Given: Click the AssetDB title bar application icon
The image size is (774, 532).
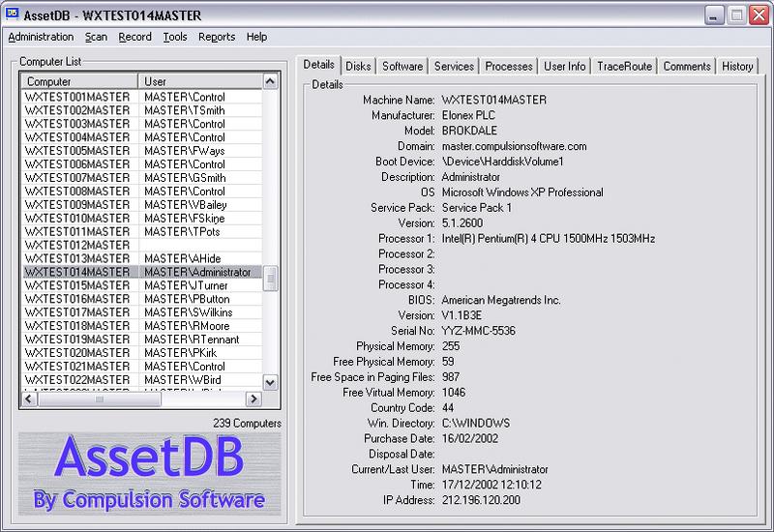Looking at the screenshot, I should tap(12, 14).
